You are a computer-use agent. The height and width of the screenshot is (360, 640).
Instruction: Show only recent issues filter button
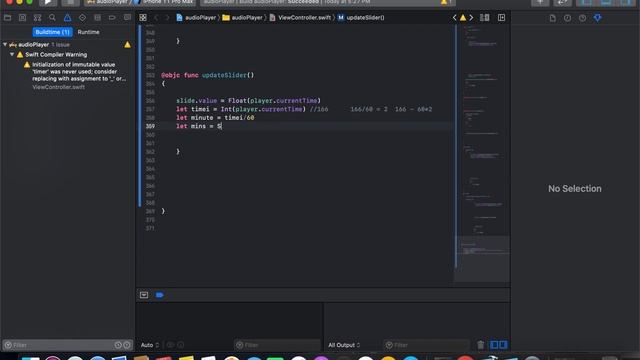tap(118, 345)
